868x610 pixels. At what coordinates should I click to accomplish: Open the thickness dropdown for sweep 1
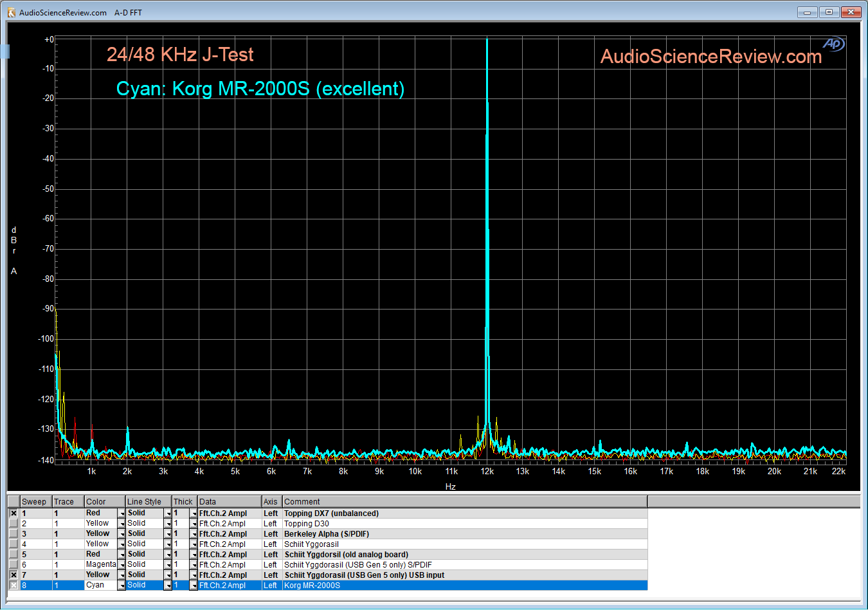click(x=194, y=513)
